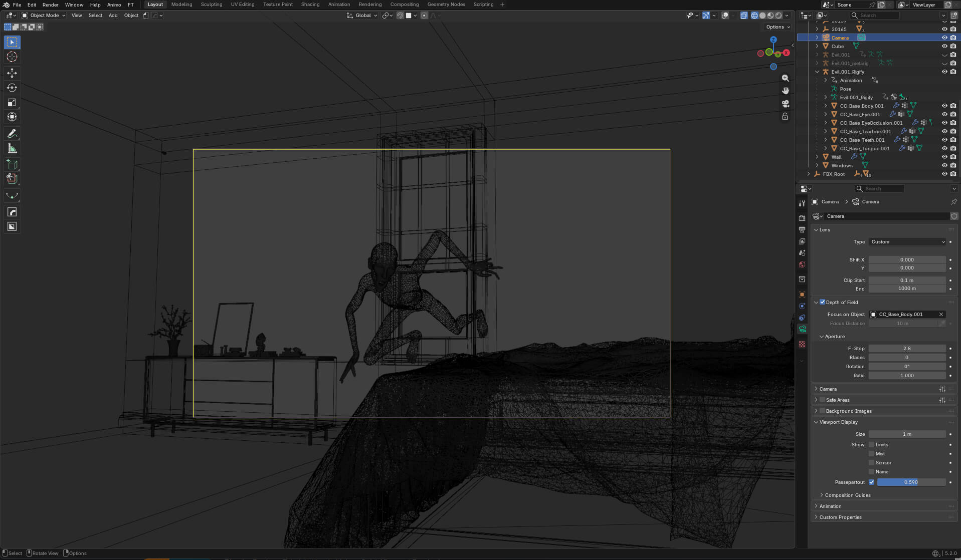Click the pan view hand icon
This screenshot has width=961, height=560.
coord(785,91)
